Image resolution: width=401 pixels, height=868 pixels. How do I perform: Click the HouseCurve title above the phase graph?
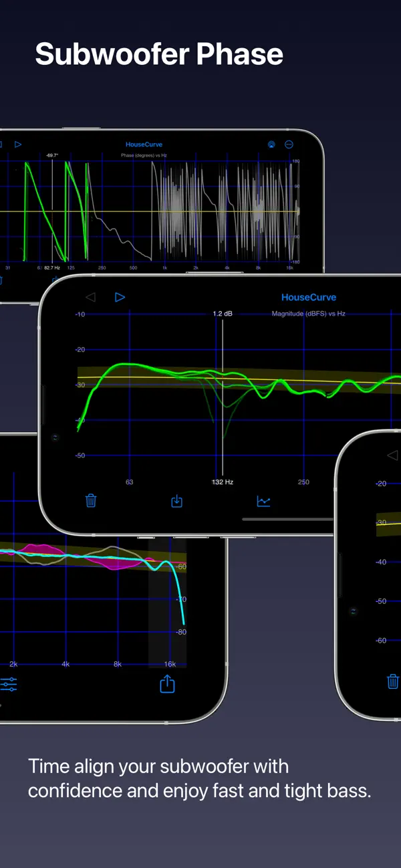point(144,144)
